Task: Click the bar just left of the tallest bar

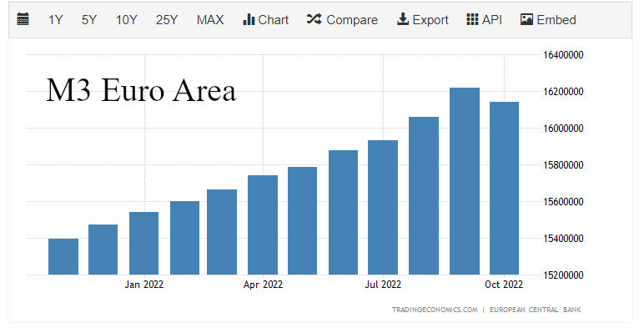Action: coord(424,195)
